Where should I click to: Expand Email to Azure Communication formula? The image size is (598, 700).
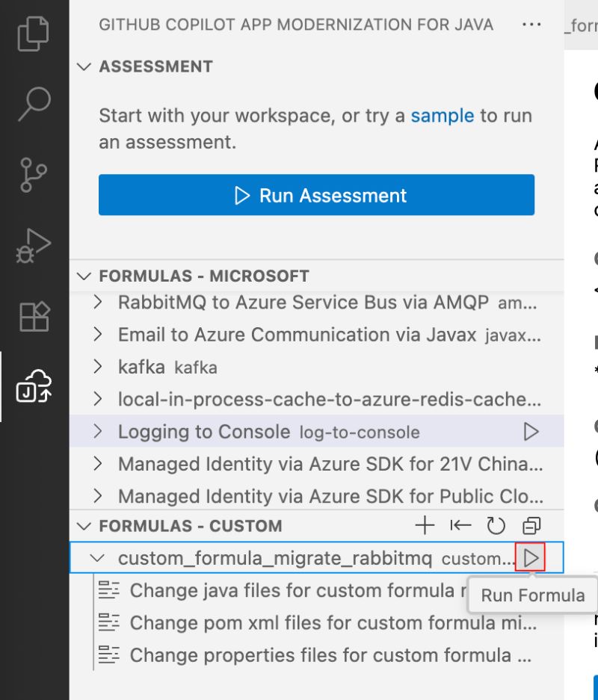[x=98, y=335]
